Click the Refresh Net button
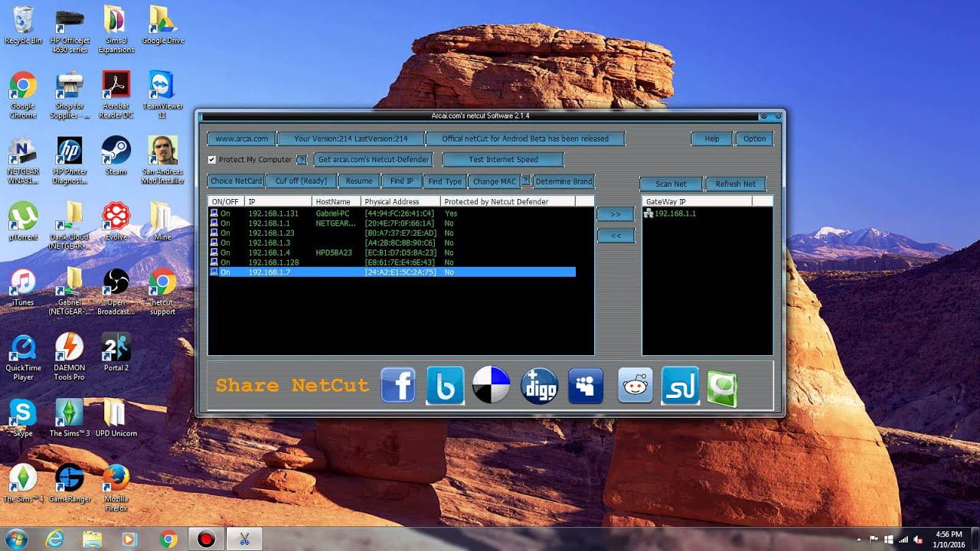This screenshot has width=980, height=551. [x=735, y=184]
